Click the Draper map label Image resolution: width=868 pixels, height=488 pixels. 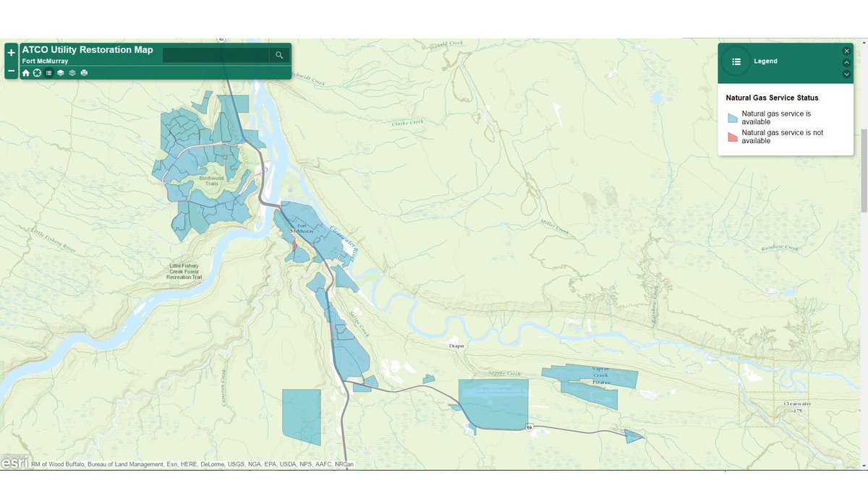click(456, 346)
